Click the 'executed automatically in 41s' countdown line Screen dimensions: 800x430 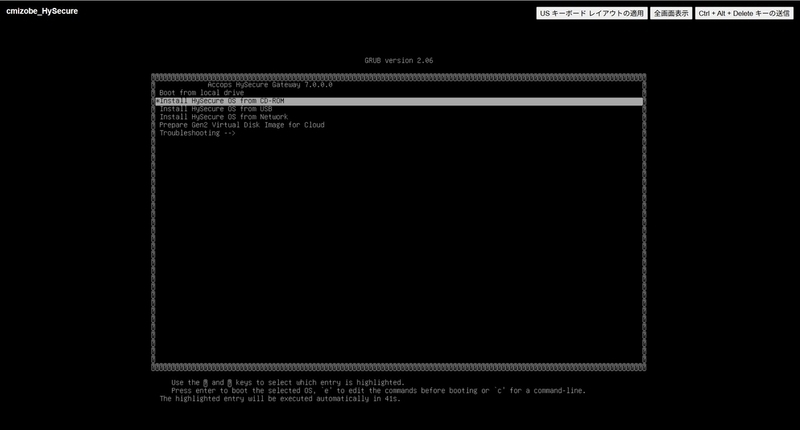[280, 399]
